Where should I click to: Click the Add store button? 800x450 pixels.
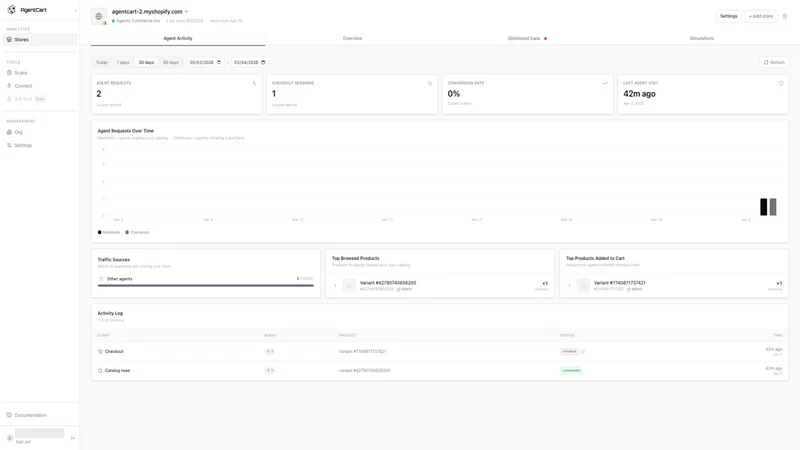pyautogui.click(x=761, y=16)
